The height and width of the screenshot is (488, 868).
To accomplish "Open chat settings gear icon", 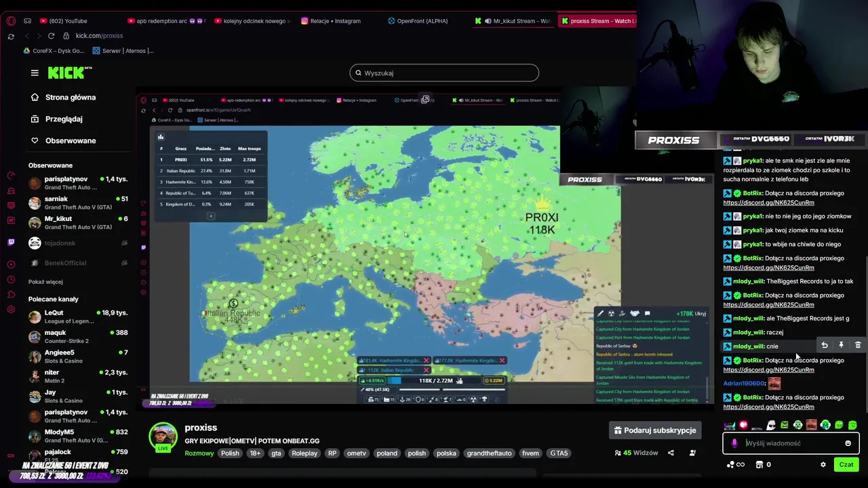I will [x=823, y=465].
